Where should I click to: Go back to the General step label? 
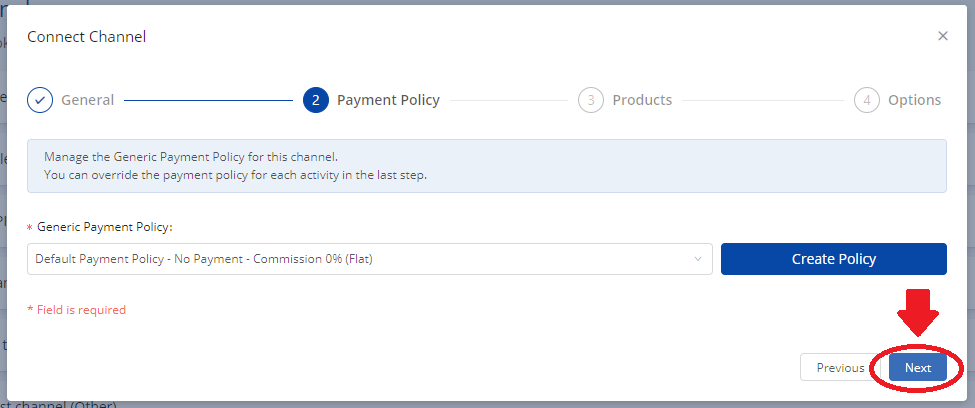87,100
